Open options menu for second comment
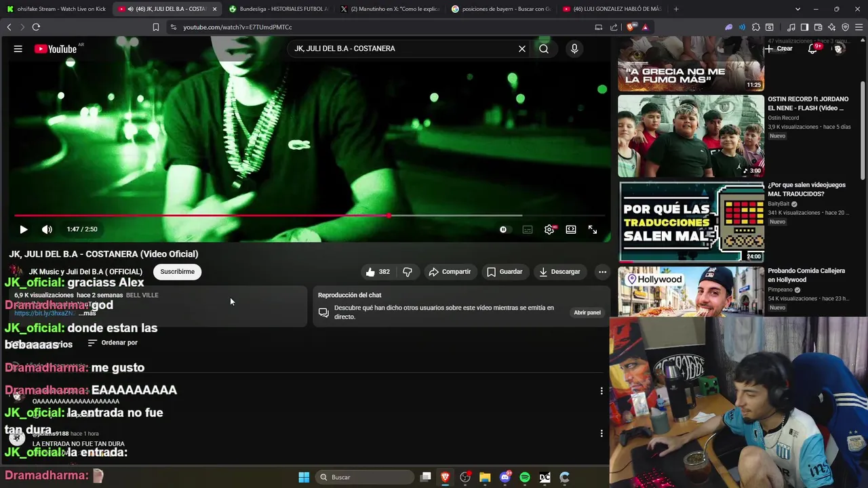Screen dimensions: 868x488 click(x=601, y=434)
